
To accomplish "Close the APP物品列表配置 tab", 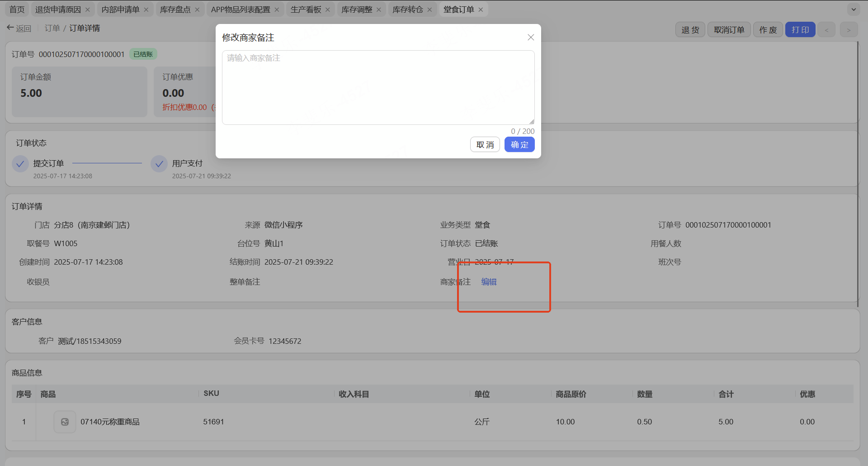I will (277, 10).
